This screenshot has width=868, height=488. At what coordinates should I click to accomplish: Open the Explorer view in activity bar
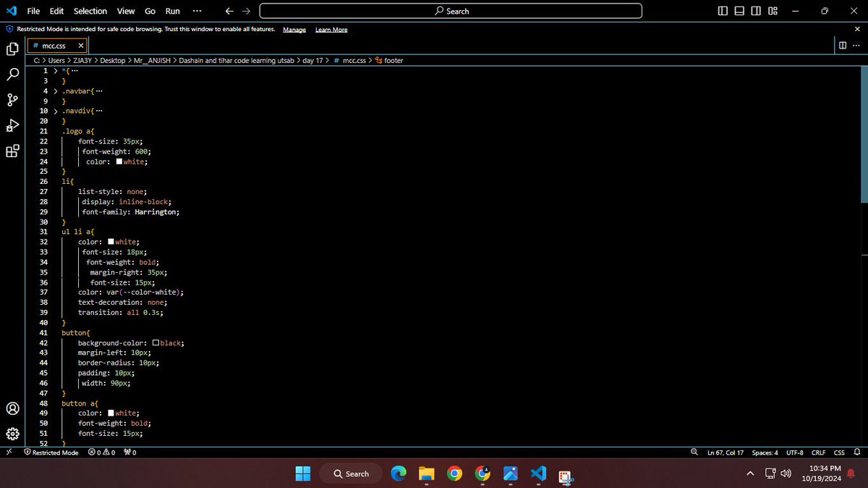pos(12,49)
